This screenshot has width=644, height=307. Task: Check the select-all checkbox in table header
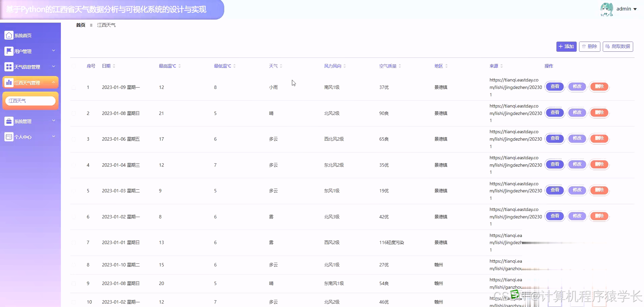point(74,66)
